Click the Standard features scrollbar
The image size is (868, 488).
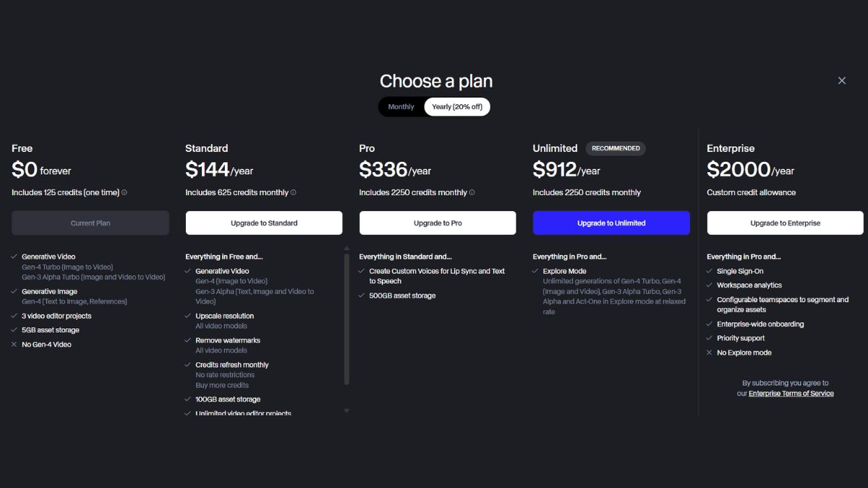(346, 319)
